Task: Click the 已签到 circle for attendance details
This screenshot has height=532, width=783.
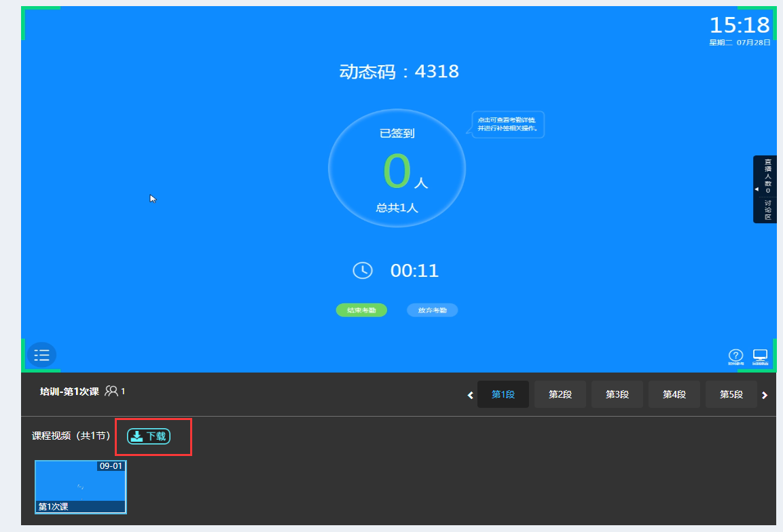Action: click(x=397, y=168)
